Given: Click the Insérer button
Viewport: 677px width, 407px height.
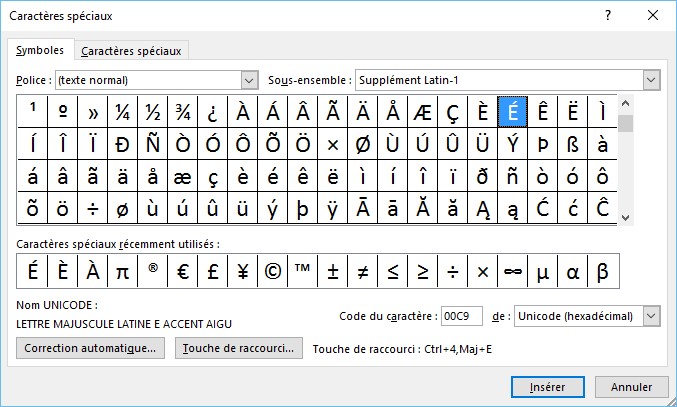Looking at the screenshot, I should (x=547, y=387).
